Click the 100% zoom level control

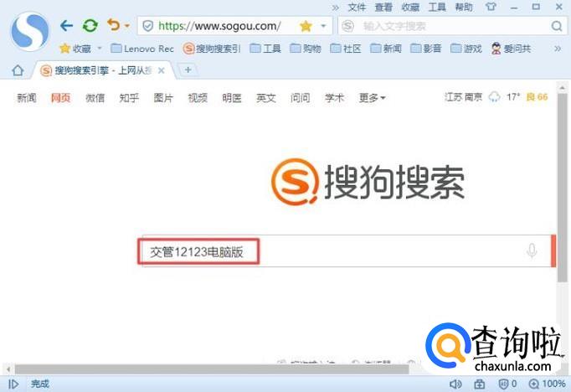(x=547, y=384)
